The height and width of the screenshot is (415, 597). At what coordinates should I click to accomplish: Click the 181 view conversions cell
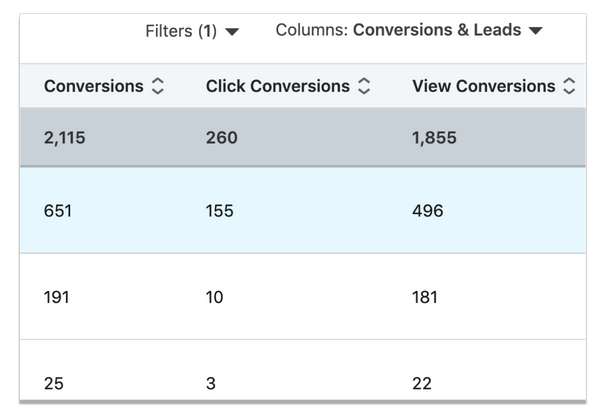click(x=425, y=297)
